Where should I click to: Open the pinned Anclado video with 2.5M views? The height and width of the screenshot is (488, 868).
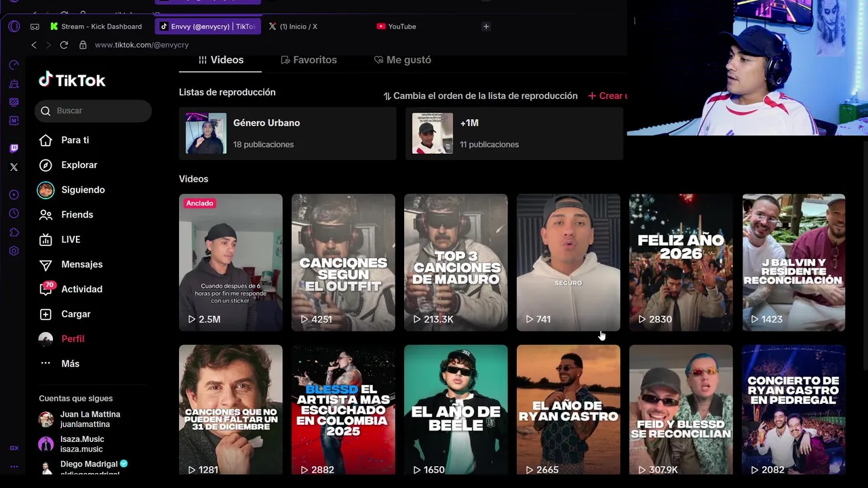pyautogui.click(x=231, y=263)
